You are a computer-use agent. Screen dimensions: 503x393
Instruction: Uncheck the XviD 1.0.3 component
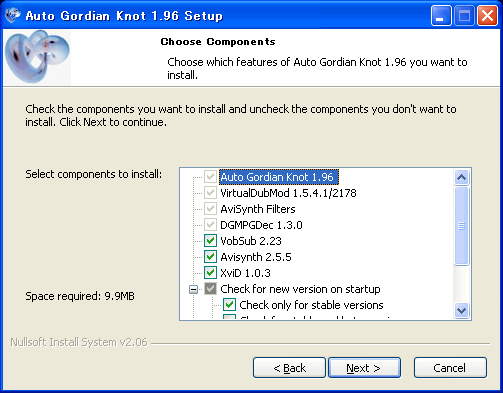click(210, 273)
